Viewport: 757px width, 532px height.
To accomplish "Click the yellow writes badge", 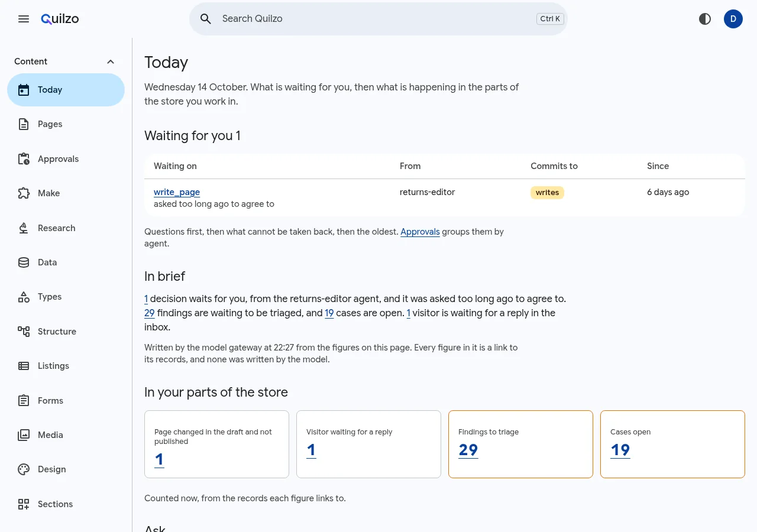I will pos(548,192).
